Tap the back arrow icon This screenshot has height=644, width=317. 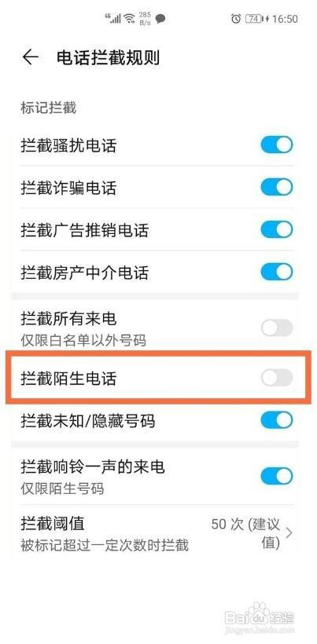click(x=31, y=57)
